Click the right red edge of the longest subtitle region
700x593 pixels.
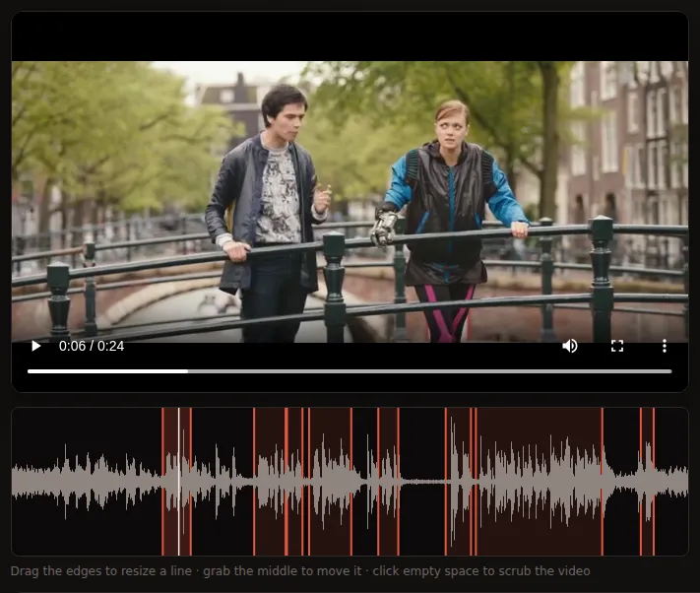[x=602, y=482]
